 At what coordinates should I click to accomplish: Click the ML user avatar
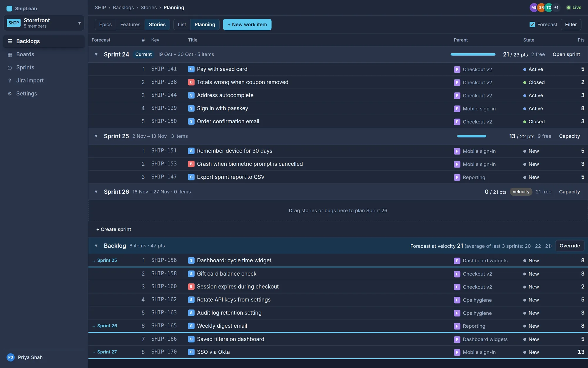[x=534, y=8]
